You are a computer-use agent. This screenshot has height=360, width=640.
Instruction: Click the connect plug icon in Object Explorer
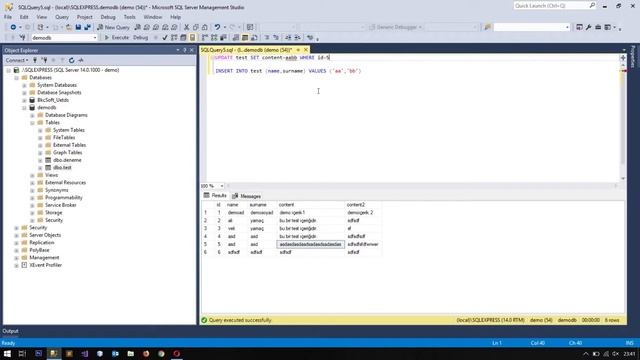pos(35,60)
